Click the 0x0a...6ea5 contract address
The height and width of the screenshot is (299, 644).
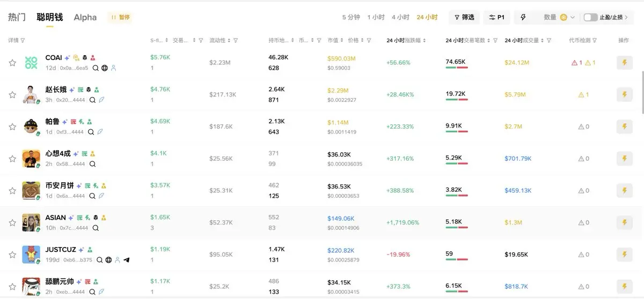click(x=74, y=68)
